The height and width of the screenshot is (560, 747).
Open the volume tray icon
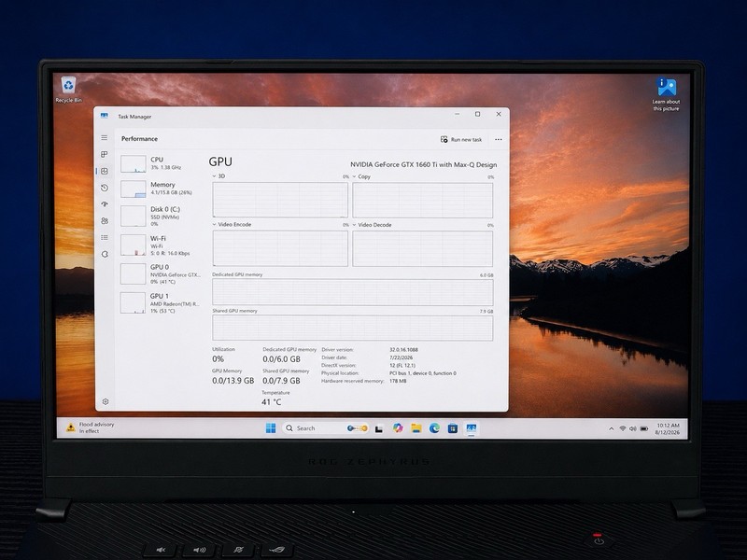click(633, 428)
